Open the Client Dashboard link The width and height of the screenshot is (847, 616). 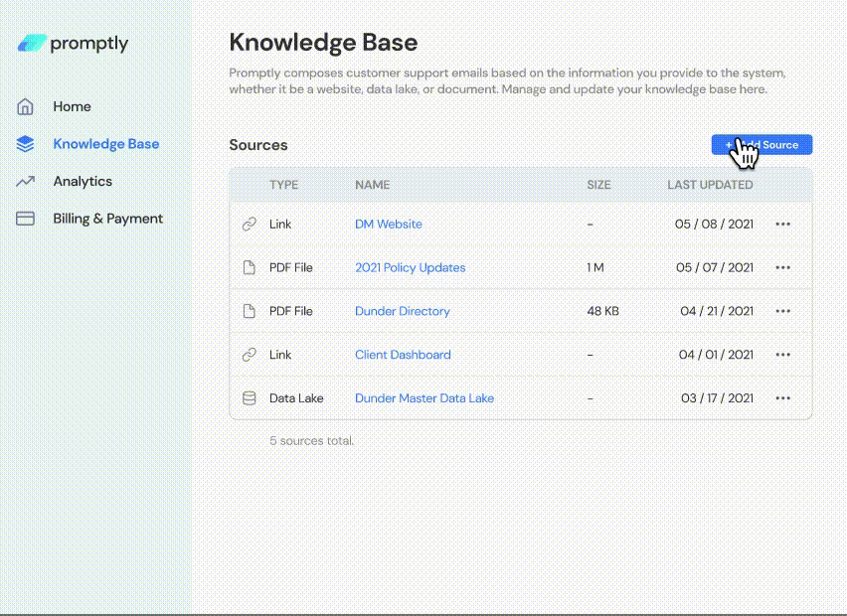tap(403, 355)
